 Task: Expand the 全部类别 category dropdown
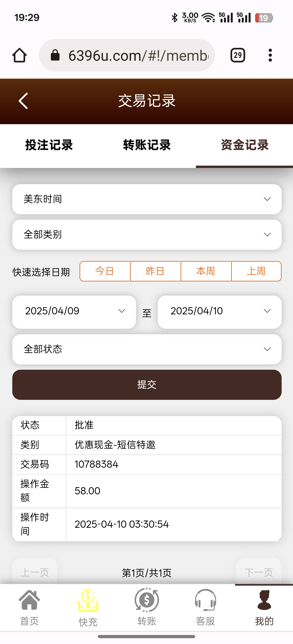147,234
